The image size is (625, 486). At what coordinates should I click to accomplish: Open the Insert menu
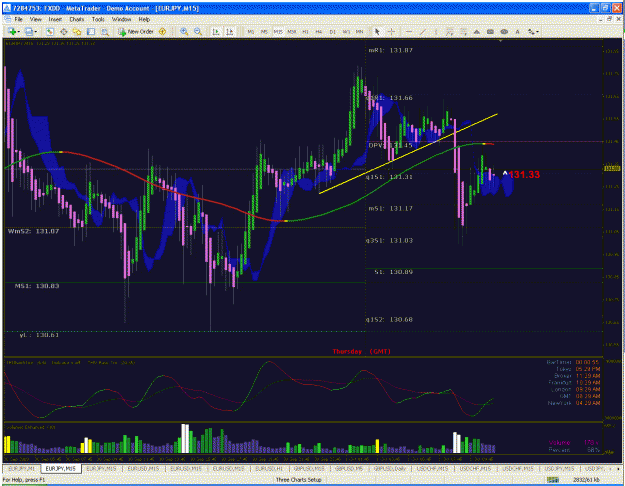pos(55,19)
